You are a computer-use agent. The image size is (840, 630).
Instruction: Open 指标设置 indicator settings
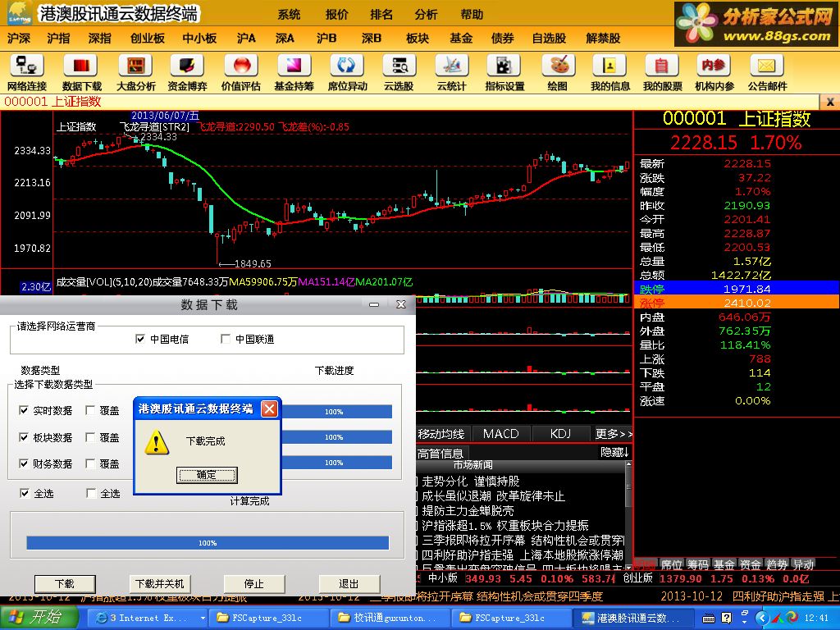click(x=504, y=73)
